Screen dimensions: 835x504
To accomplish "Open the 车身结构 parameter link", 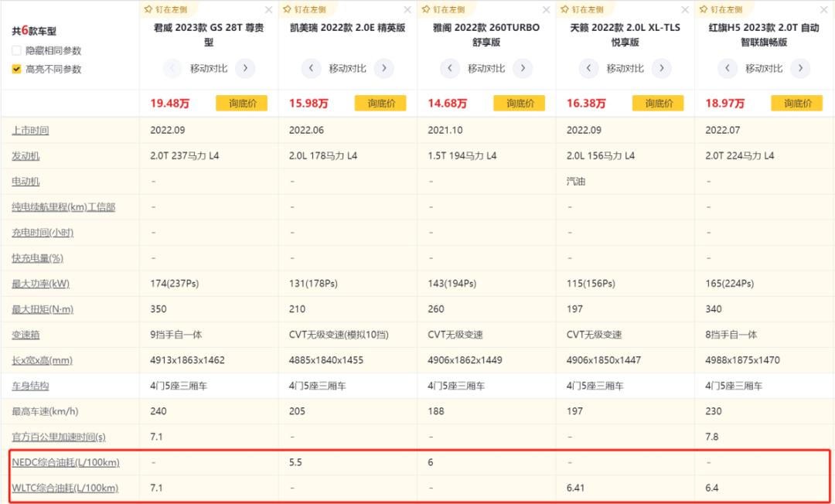I will 30,386.
